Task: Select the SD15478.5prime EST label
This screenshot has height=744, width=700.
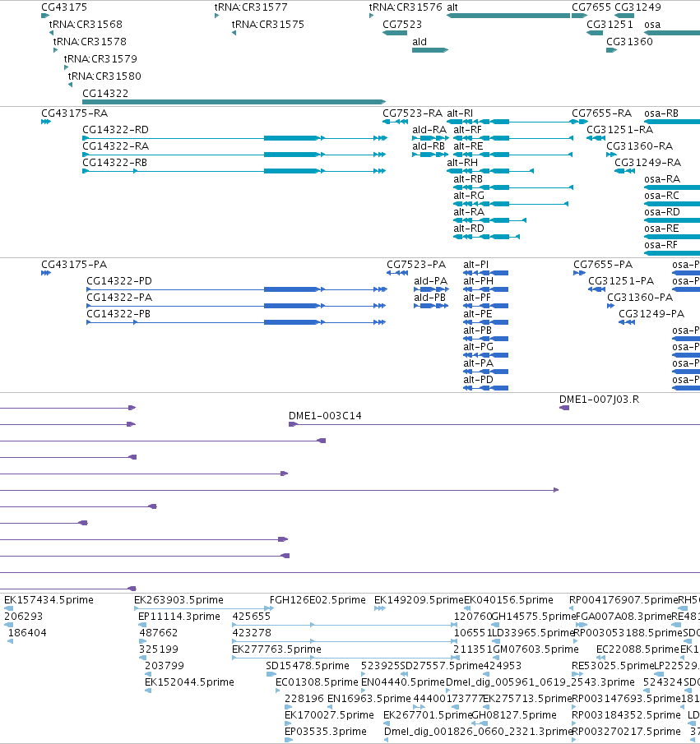Action: click(308, 666)
